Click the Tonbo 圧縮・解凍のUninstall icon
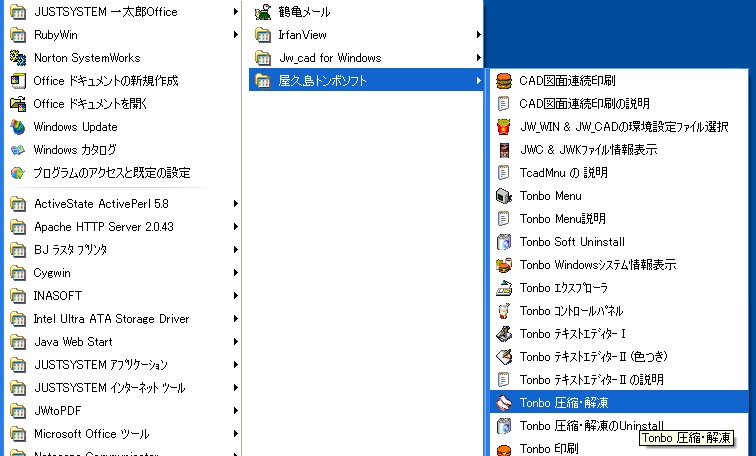The width and height of the screenshot is (756, 456). (x=503, y=426)
